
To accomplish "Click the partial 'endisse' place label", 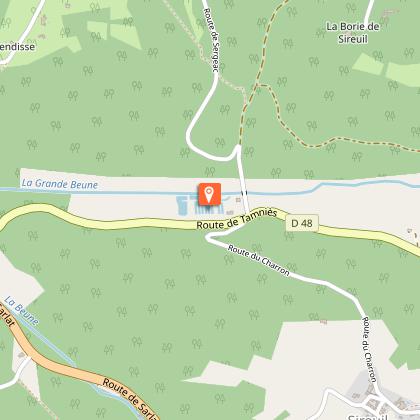I will tap(17, 47).
